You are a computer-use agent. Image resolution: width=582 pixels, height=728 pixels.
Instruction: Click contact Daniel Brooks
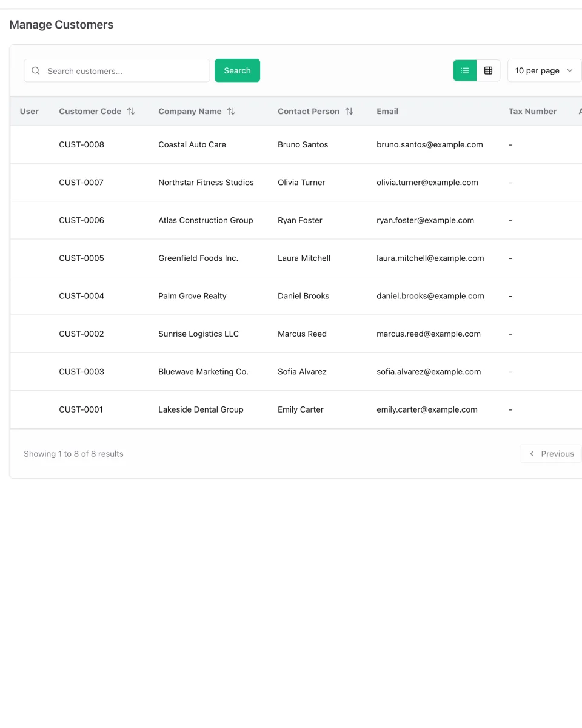tap(304, 296)
